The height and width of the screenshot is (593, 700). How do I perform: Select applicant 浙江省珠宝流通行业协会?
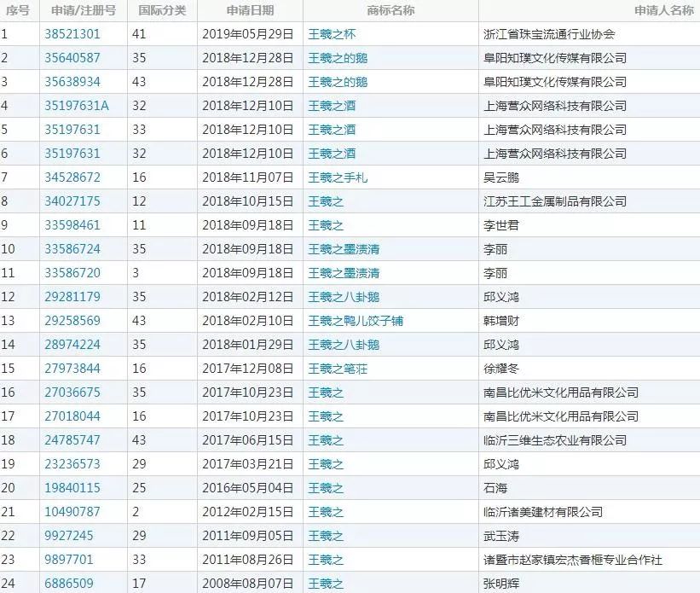pyautogui.click(x=549, y=34)
